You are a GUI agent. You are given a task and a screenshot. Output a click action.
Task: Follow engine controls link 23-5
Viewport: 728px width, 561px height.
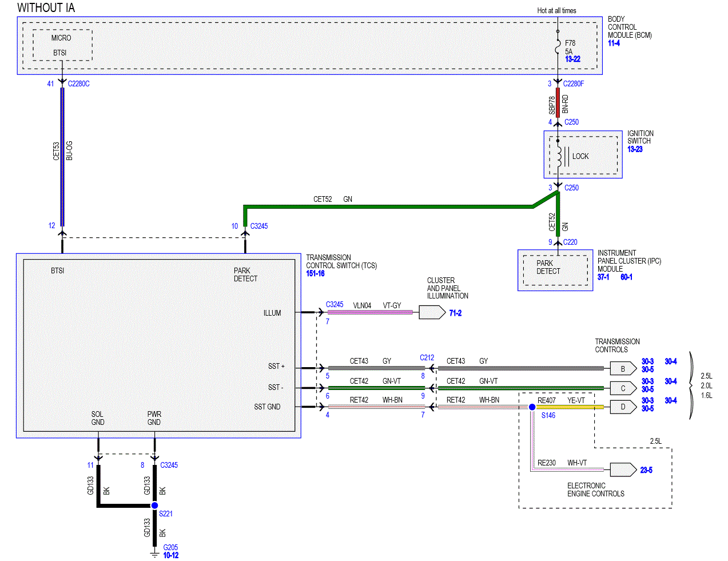(x=646, y=470)
